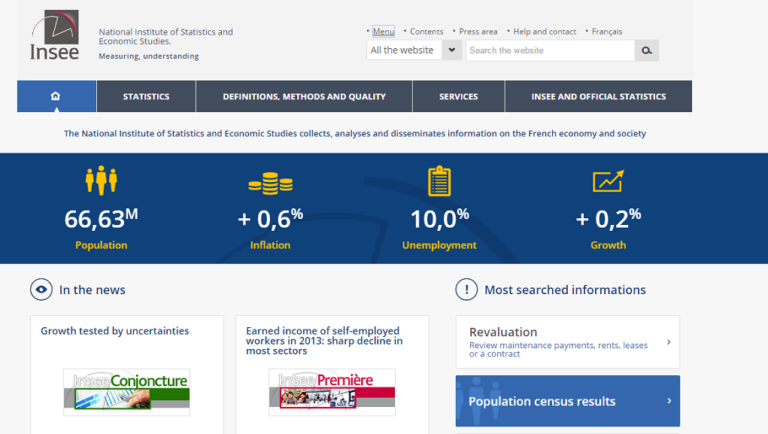Screen dimensions: 768x434
Task: Click the In the news heading
Action: coord(92,289)
